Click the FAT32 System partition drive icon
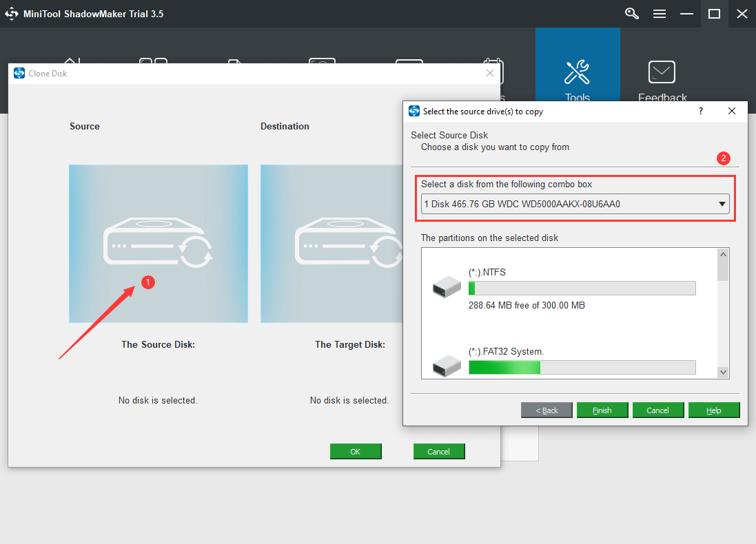This screenshot has height=544, width=756. tap(447, 366)
